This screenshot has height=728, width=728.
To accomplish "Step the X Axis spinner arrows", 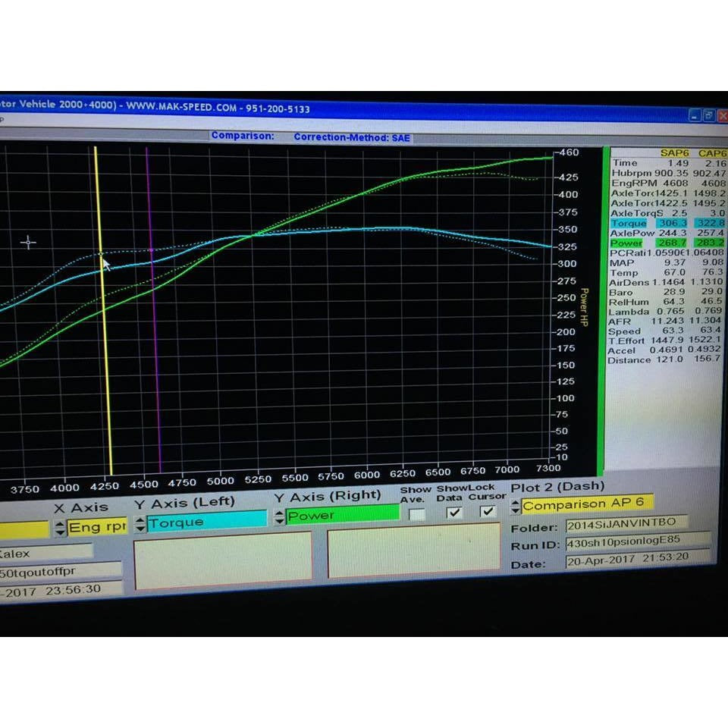I will pos(61,529).
